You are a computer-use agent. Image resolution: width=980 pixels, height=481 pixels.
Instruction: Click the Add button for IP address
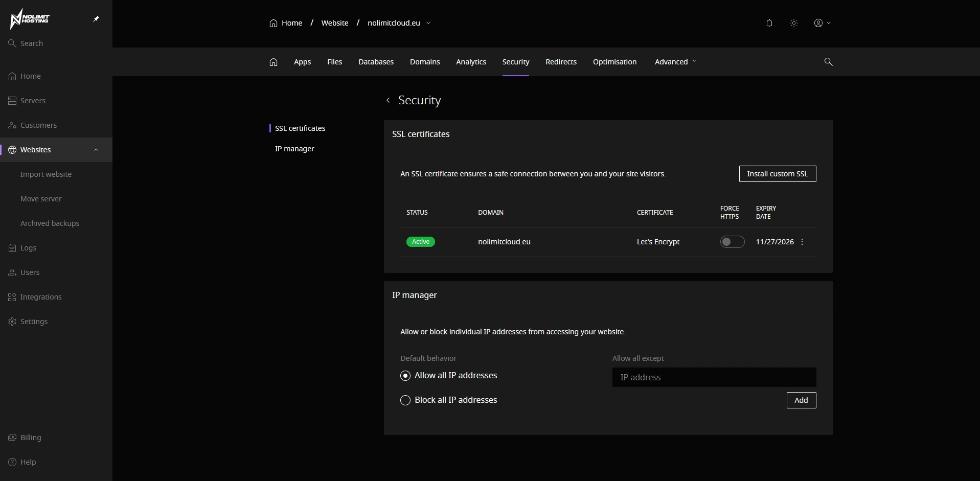(x=801, y=400)
